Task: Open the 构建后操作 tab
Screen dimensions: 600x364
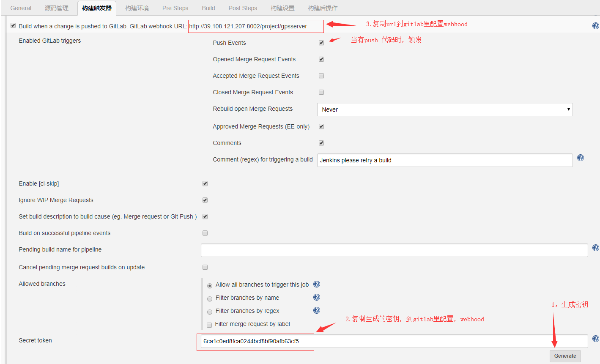Action: pyautogui.click(x=323, y=8)
